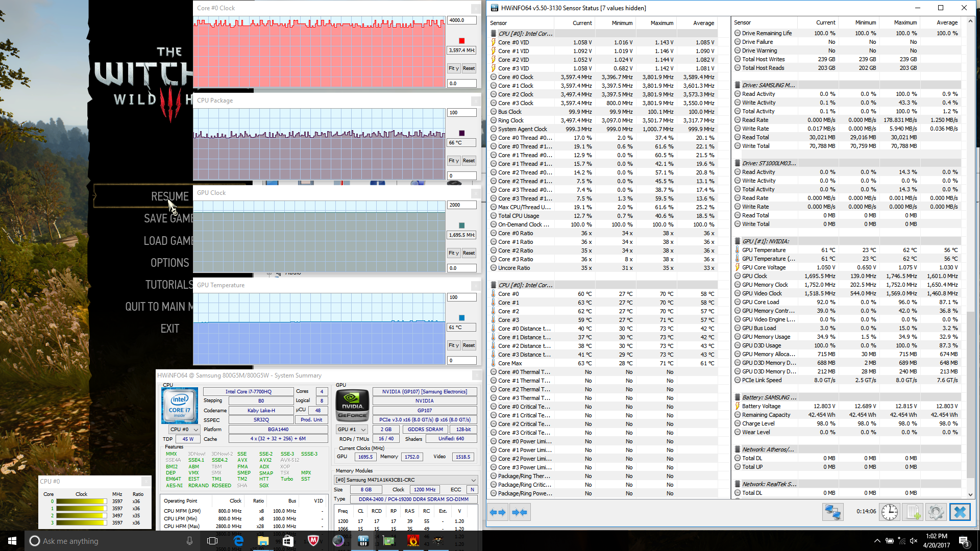The height and width of the screenshot is (551, 980).
Task: Open sensor settings gear icon
Action: [x=936, y=512]
